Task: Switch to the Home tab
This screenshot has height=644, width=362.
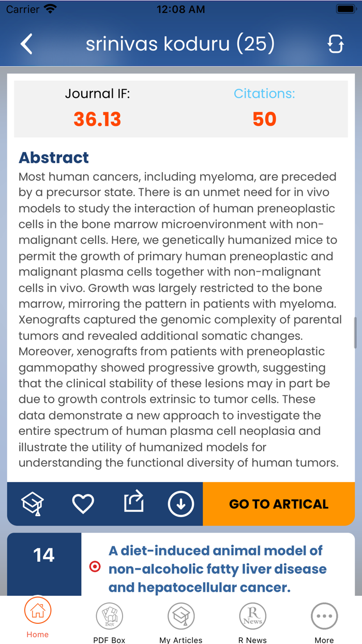Action: click(37, 619)
